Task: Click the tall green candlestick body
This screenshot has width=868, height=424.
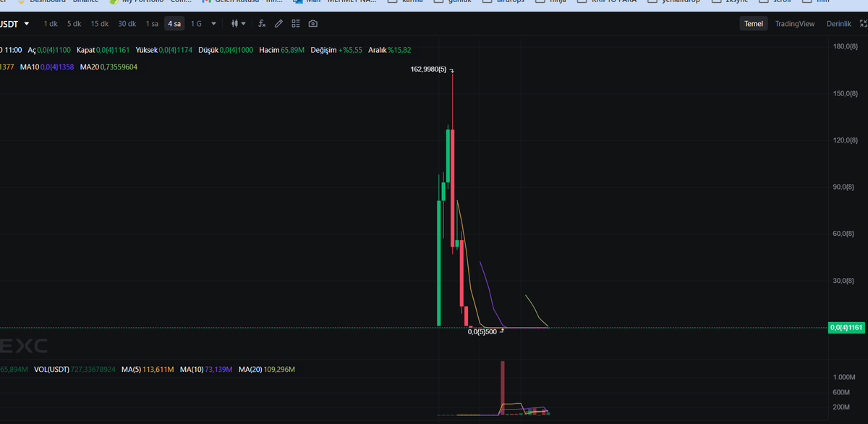Action: pos(439,263)
